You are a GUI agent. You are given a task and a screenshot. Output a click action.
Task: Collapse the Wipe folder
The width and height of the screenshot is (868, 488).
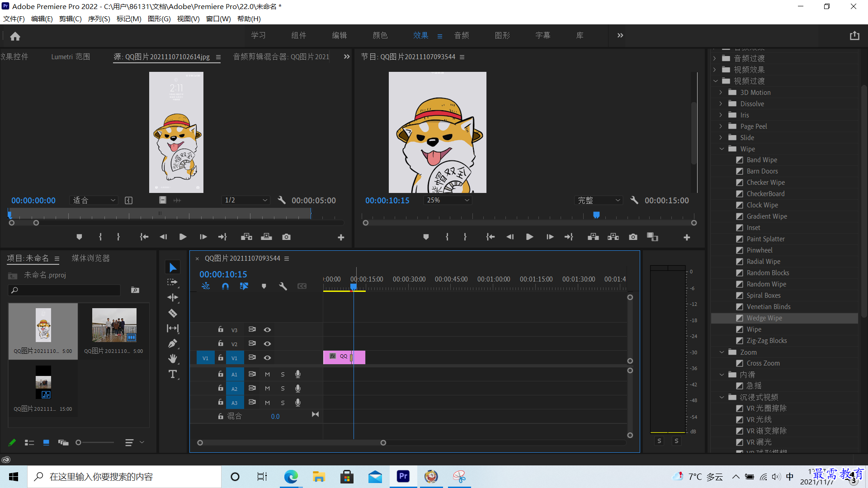pos(722,149)
